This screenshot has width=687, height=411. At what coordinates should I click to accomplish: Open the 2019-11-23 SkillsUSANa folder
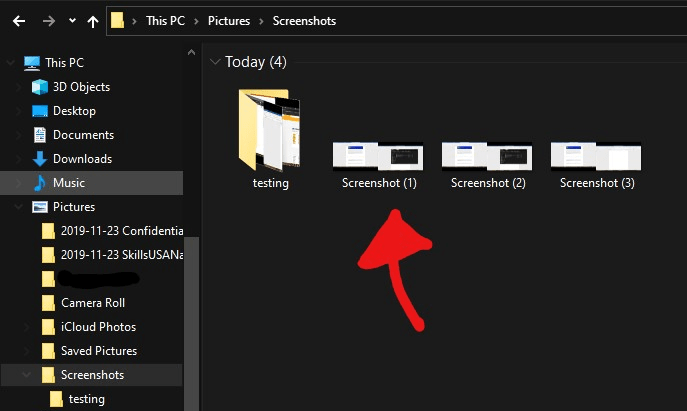coord(122,255)
